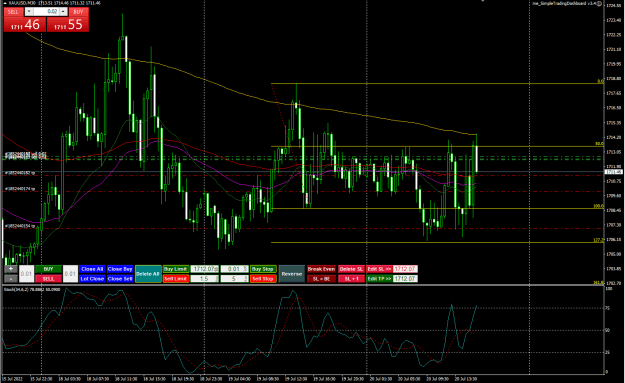The image size is (625, 383).
Task: Click the Buy Stop button
Action: pyautogui.click(x=263, y=269)
